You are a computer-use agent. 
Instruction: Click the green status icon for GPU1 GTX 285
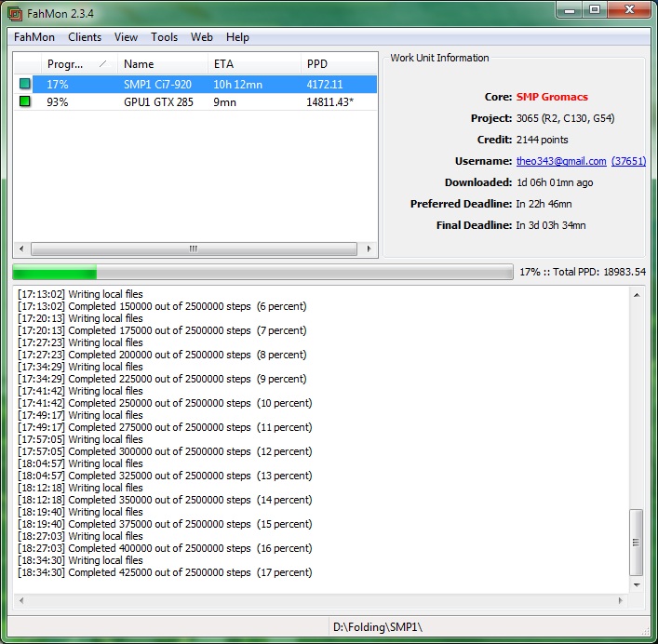click(25, 101)
